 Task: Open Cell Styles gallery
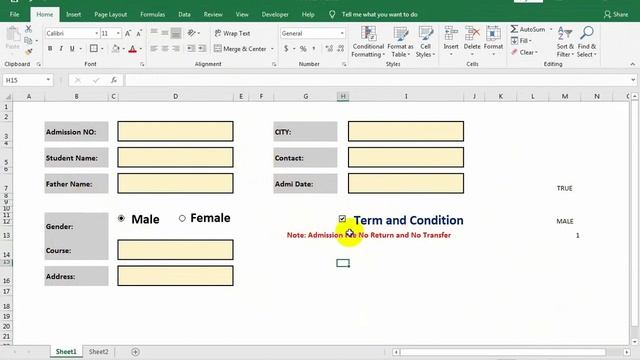pyautogui.click(x=425, y=42)
